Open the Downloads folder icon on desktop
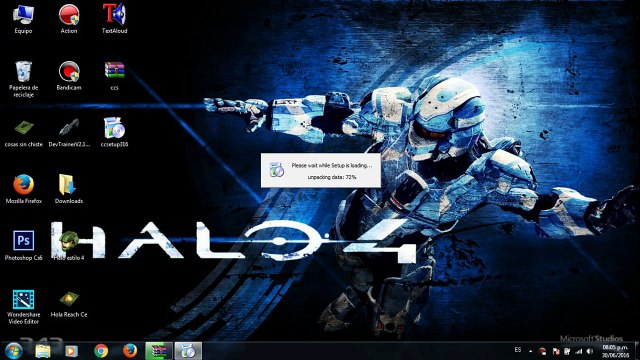The width and height of the screenshot is (640, 360). [x=69, y=189]
